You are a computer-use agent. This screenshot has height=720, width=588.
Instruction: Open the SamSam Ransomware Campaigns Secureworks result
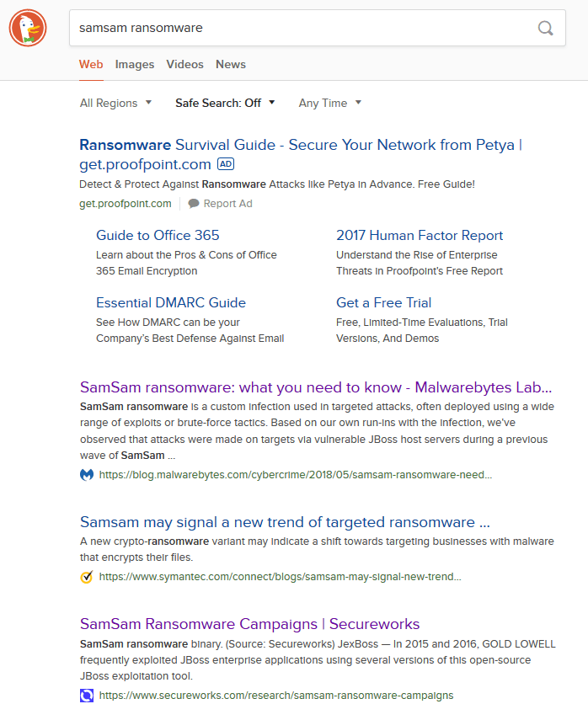[249, 624]
